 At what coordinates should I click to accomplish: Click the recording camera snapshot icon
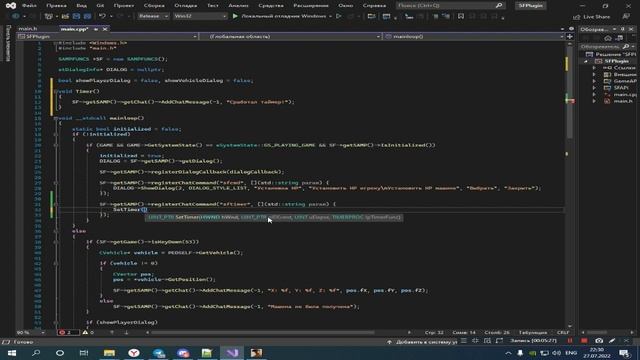tap(599, 341)
